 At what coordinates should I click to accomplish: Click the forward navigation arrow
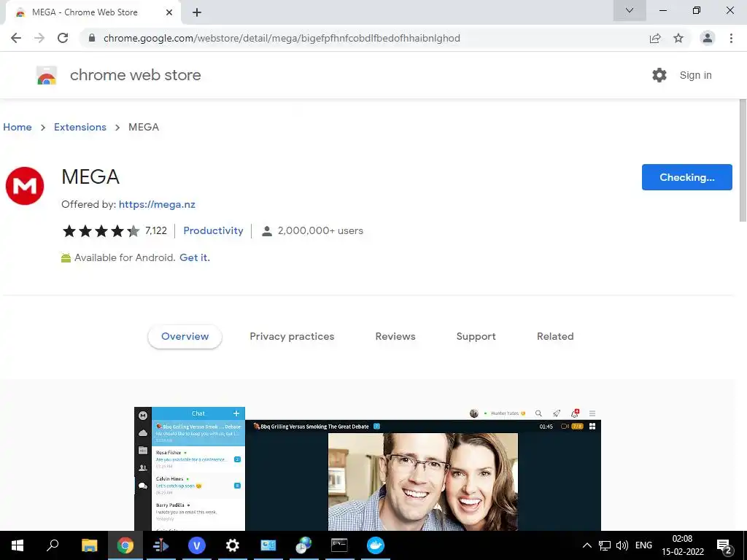pos(39,38)
